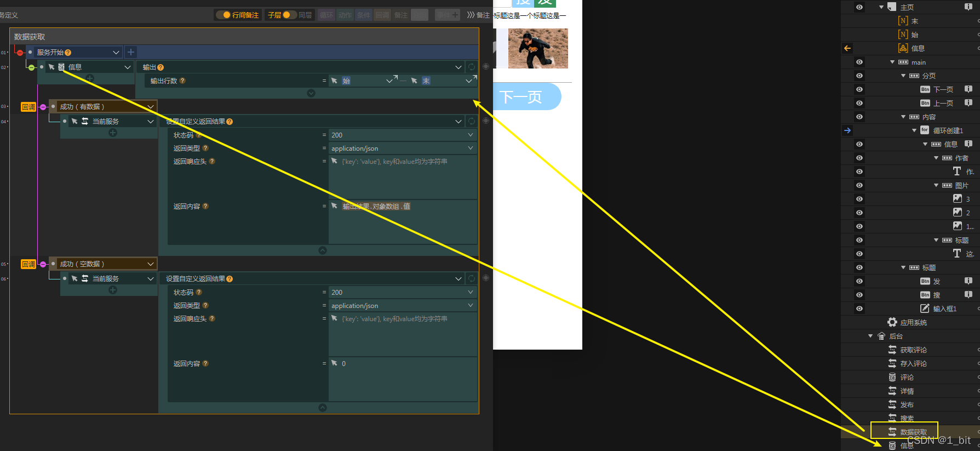
Task: Click the running person thumbnail in preview
Action: pyautogui.click(x=538, y=49)
